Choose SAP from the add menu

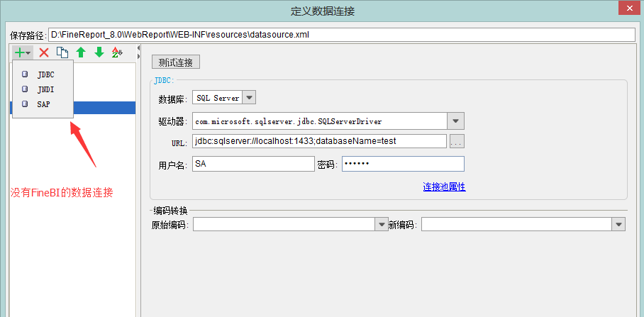(x=43, y=104)
